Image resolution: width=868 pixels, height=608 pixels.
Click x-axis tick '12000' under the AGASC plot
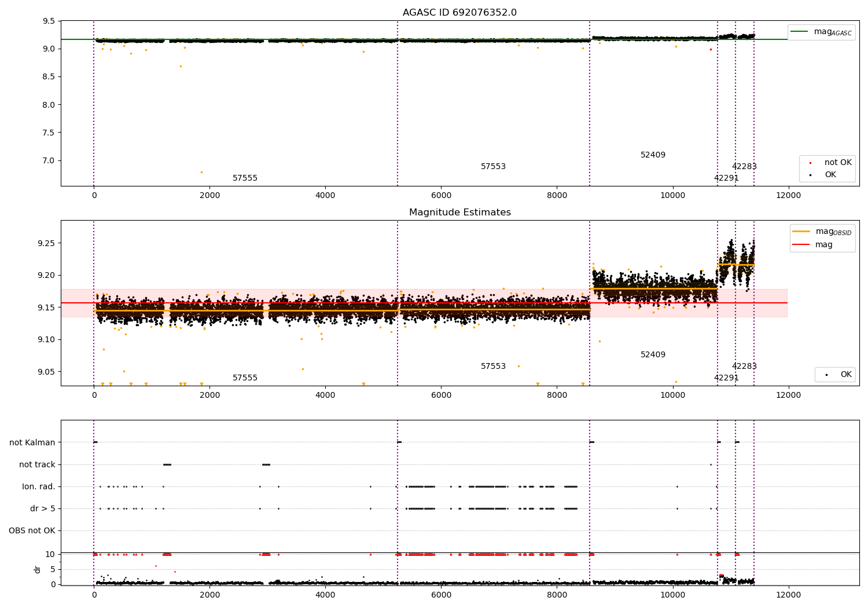click(788, 196)
